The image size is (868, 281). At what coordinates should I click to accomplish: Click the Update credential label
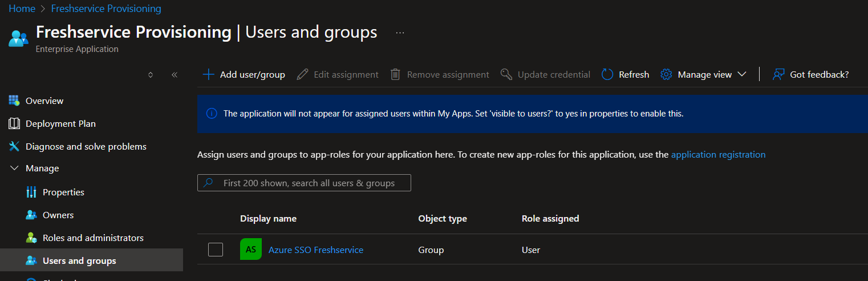pyautogui.click(x=554, y=74)
